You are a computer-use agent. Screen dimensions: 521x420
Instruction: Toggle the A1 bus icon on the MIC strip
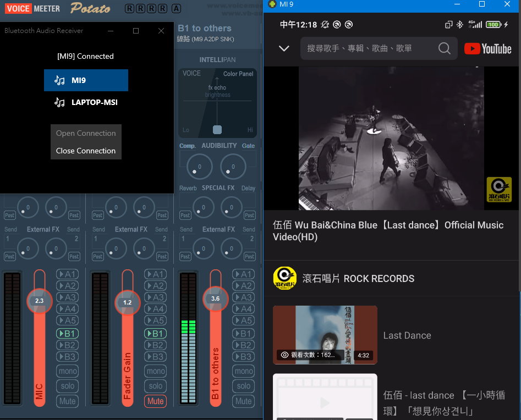pyautogui.click(x=68, y=274)
